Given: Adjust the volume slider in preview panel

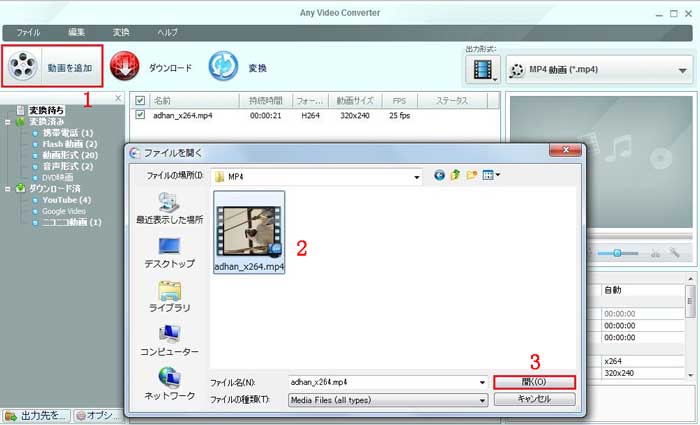Looking at the screenshot, I should click(617, 253).
